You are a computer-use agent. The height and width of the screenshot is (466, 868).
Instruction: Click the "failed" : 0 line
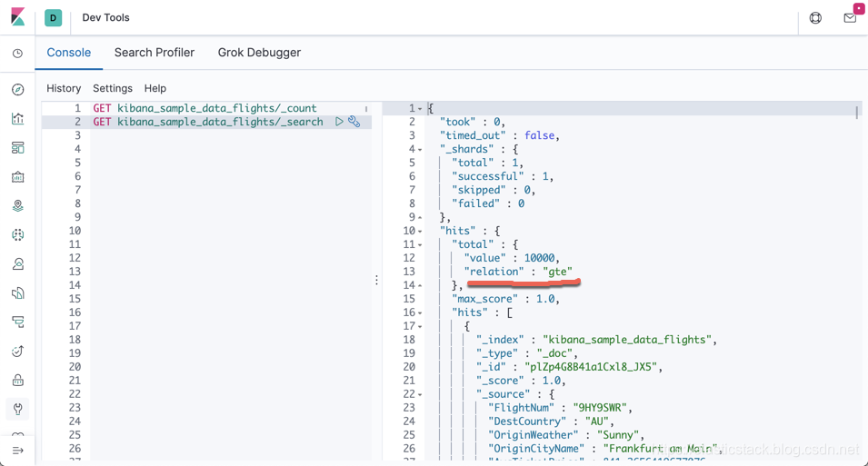[488, 203]
